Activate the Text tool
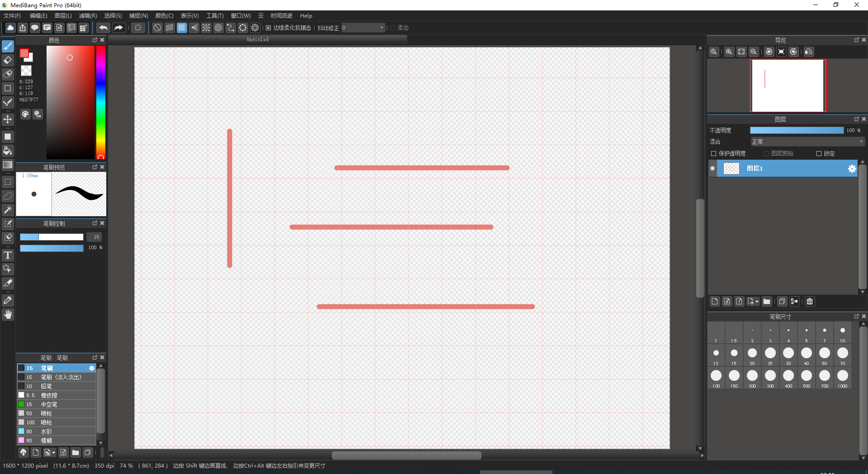The height and width of the screenshot is (474, 868). click(x=8, y=255)
